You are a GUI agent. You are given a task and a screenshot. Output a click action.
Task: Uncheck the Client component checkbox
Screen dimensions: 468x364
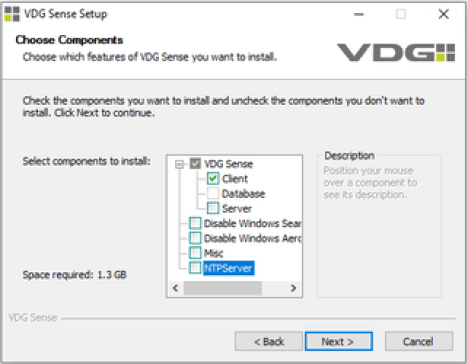click(x=213, y=179)
